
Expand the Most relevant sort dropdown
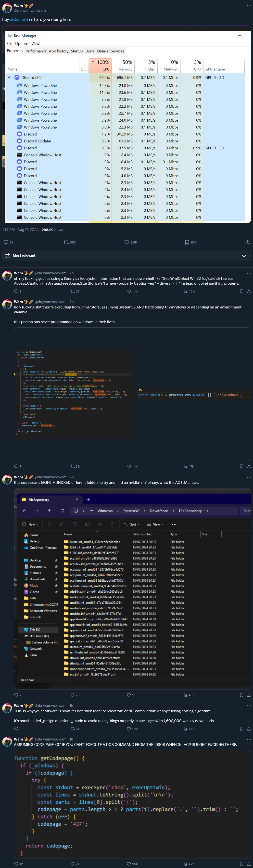[127, 256]
